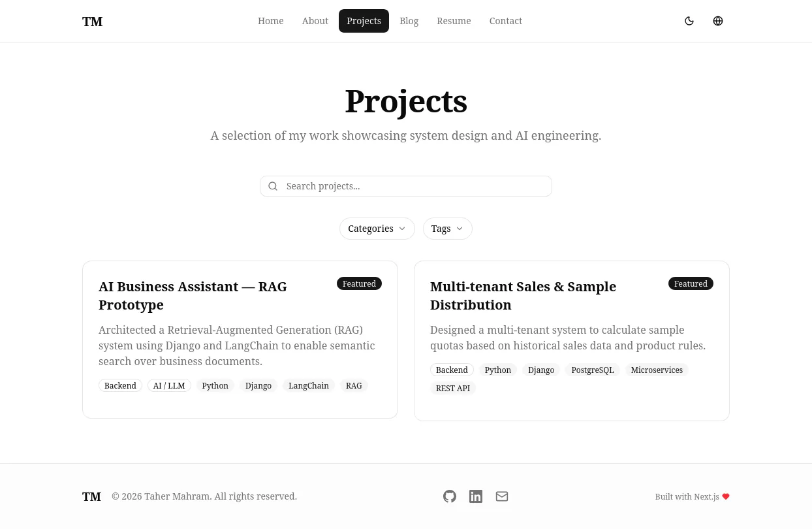
Task: Open GitHub profile icon in footer
Action: pyautogui.click(x=450, y=496)
